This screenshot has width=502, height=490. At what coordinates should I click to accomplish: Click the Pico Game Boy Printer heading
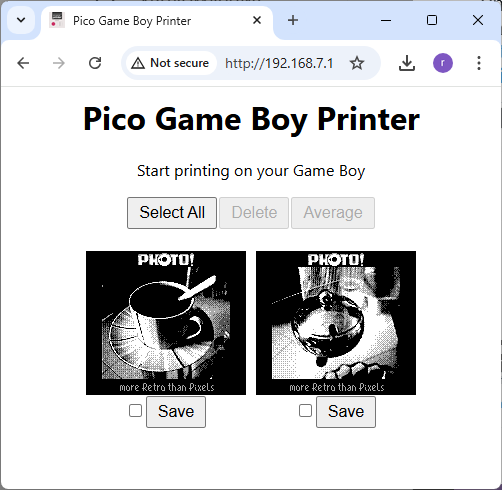click(x=251, y=120)
